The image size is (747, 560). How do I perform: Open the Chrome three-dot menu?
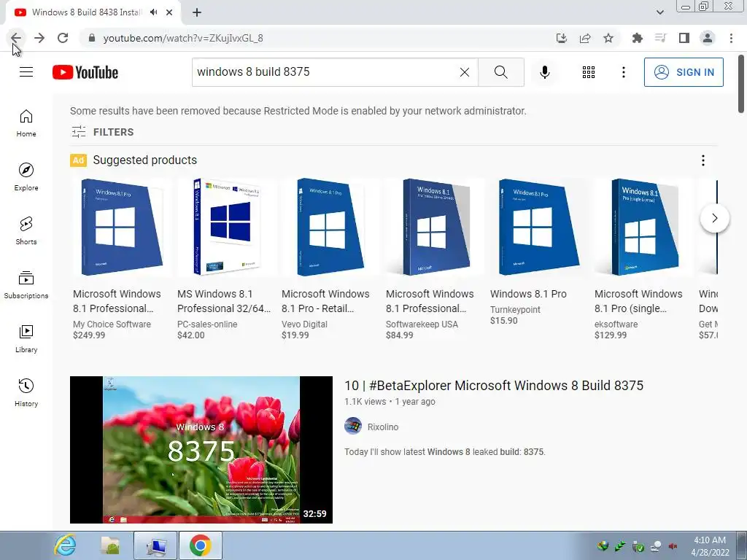tap(731, 38)
